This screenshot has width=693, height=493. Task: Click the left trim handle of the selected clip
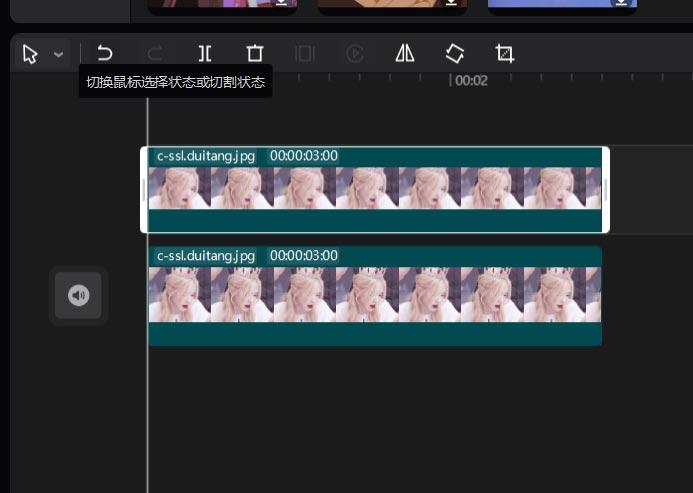[145, 190]
